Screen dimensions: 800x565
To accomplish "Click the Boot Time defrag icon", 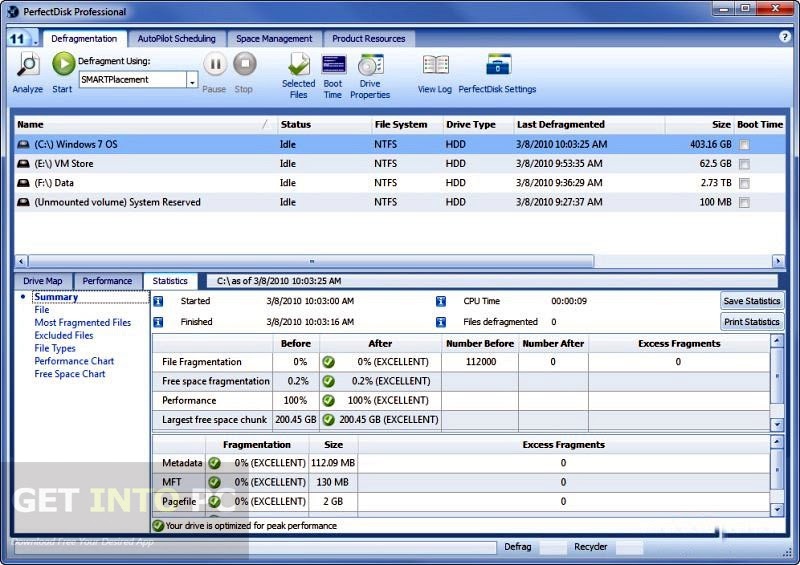I will click(333, 65).
